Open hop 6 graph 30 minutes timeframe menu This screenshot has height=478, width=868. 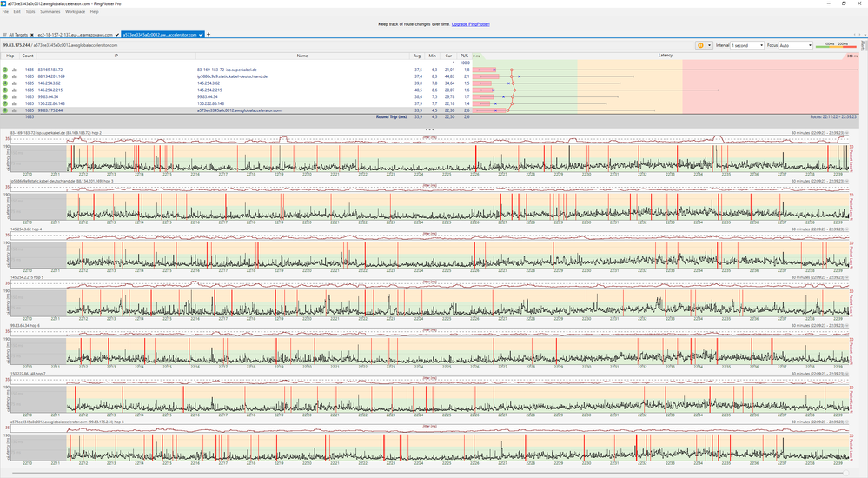tap(847, 326)
